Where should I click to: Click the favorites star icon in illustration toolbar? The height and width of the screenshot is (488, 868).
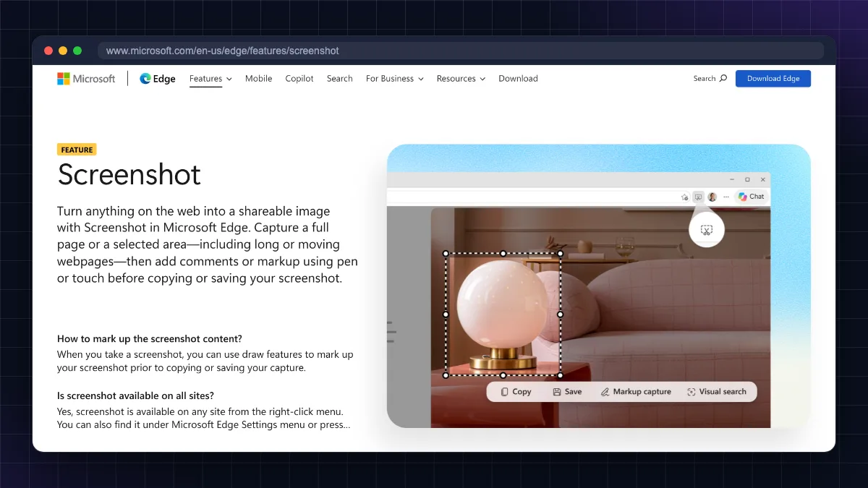point(685,197)
